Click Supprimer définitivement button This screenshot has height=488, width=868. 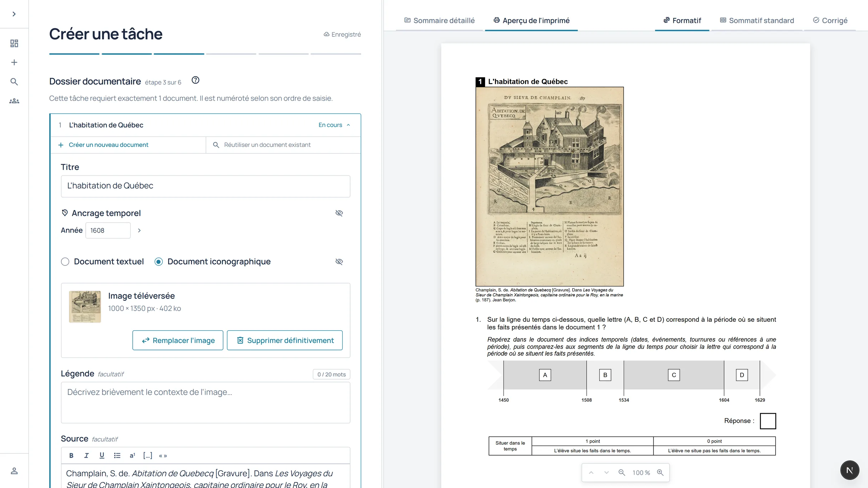(x=285, y=340)
